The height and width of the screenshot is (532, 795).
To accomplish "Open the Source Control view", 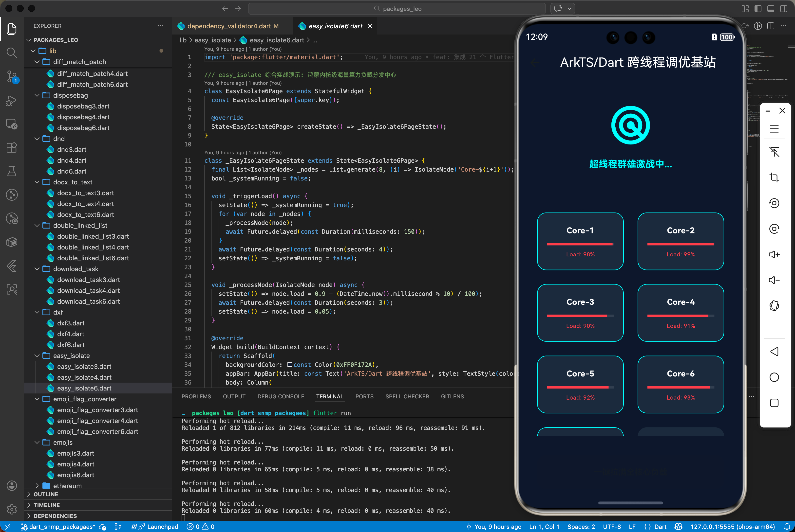I will coord(12,76).
